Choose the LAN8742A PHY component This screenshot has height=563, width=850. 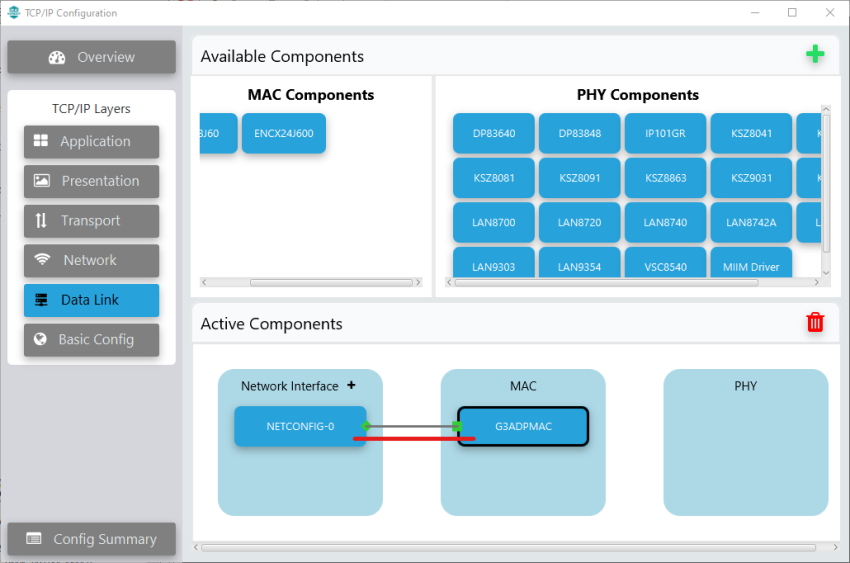click(x=751, y=222)
